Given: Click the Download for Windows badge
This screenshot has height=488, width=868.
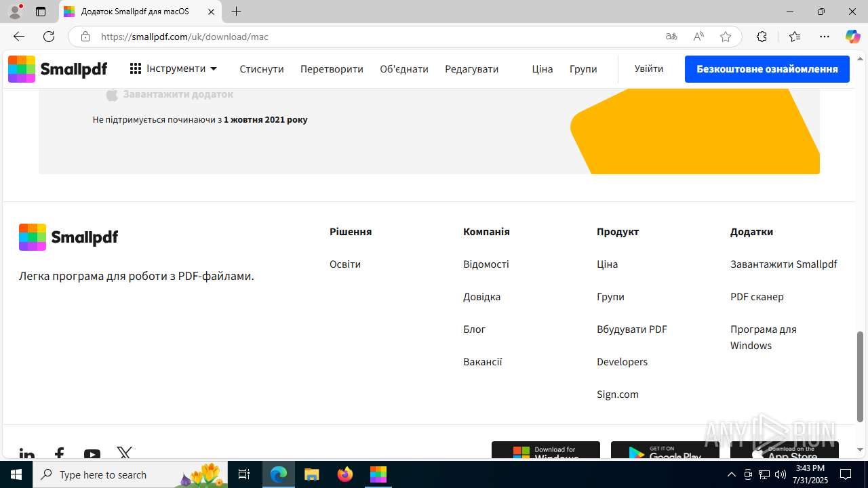Looking at the screenshot, I should click(x=546, y=450).
